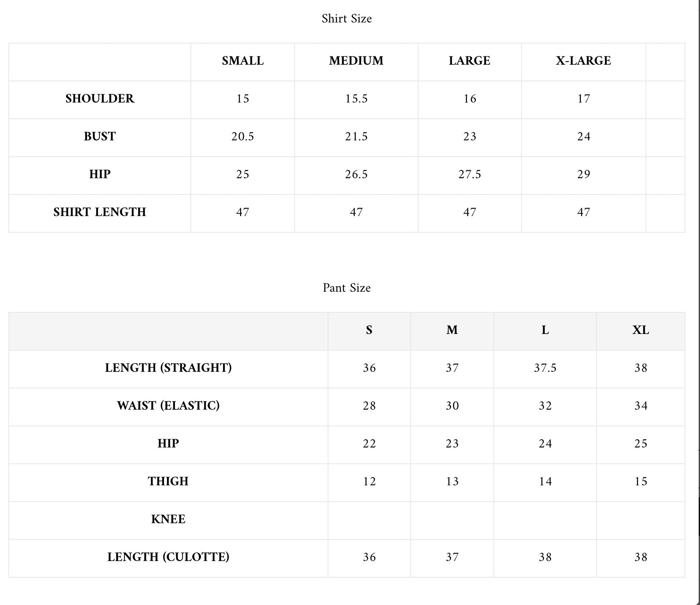Click the waist value 30
Screen dimensions: 700x605
452,406
